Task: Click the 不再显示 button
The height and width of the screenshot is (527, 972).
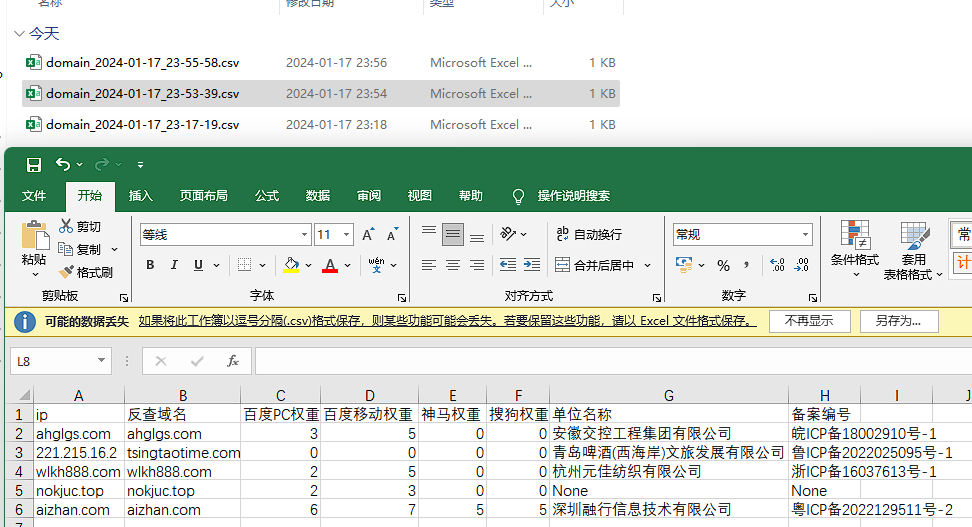Action: tap(808, 321)
